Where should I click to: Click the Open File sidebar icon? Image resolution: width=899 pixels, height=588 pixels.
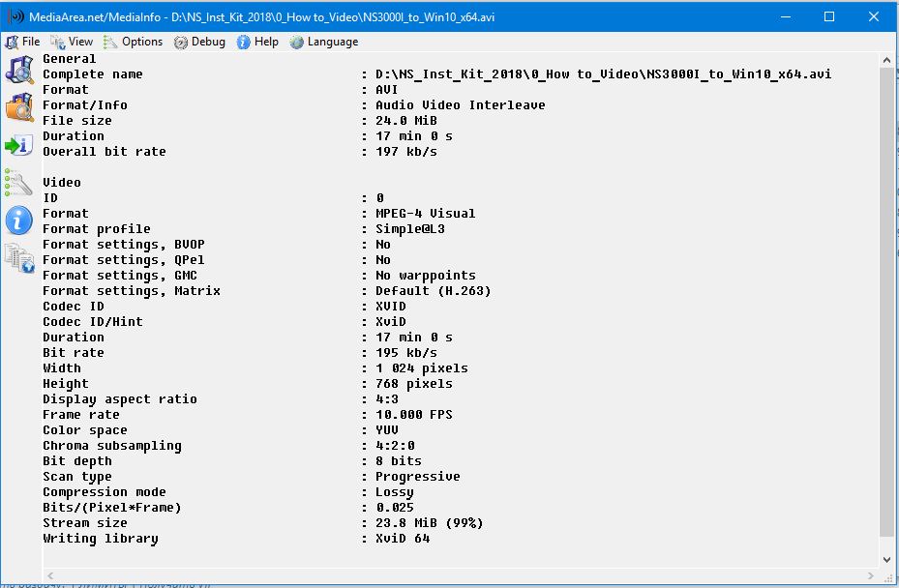tap(19, 70)
